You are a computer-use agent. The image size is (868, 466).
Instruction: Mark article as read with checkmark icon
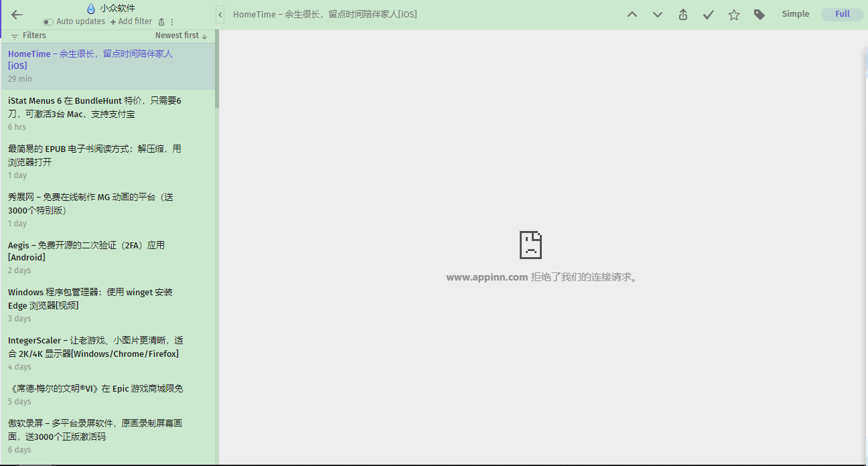point(708,15)
